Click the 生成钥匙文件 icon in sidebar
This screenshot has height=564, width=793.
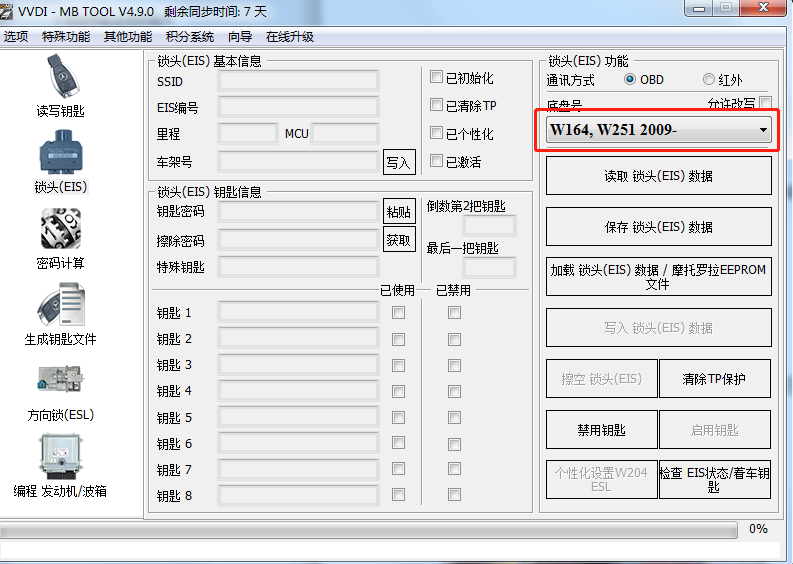click(x=60, y=304)
